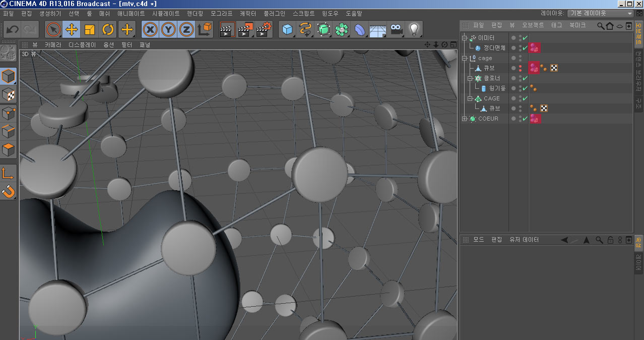Image resolution: width=644 pixels, height=340 pixels.
Task: Open the Object Manager 태그 menu
Action: 557,25
